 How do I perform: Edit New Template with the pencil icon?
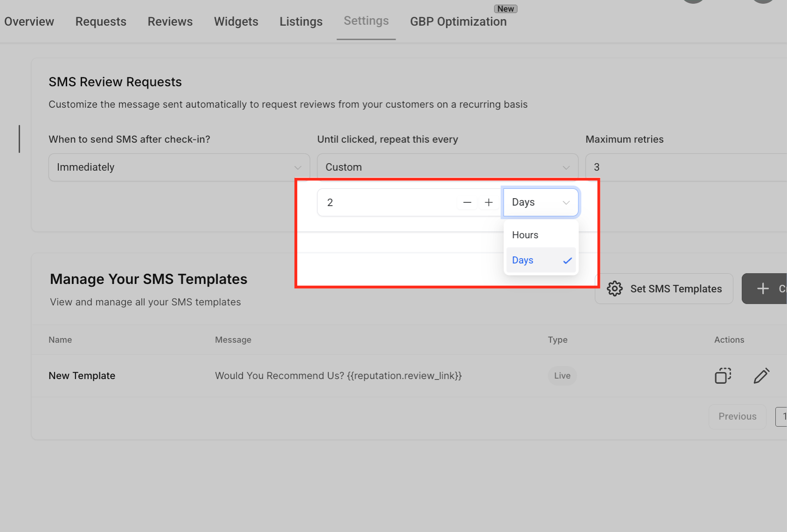[761, 375]
